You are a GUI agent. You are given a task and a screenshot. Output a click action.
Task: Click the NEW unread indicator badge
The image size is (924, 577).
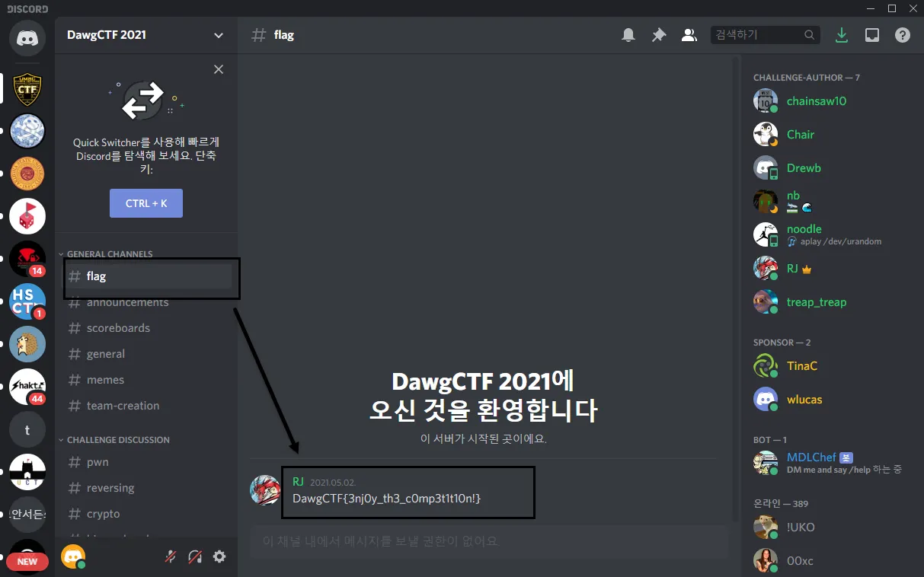point(27,562)
